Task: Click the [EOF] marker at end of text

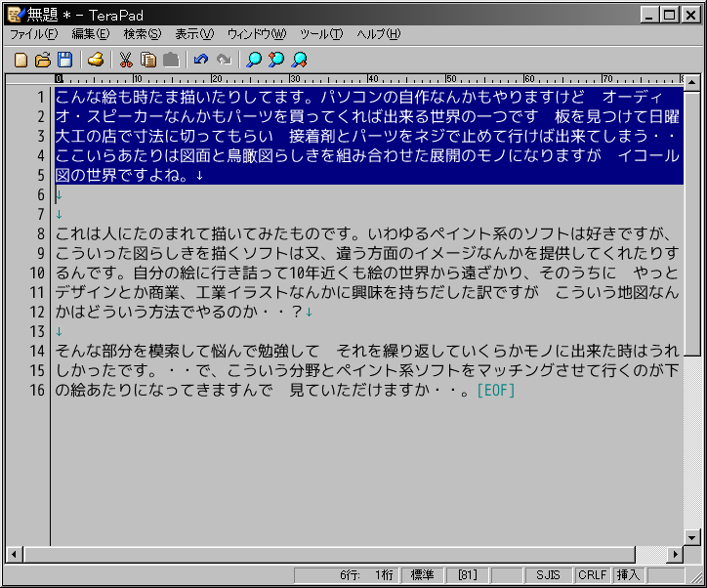Action: (495, 391)
